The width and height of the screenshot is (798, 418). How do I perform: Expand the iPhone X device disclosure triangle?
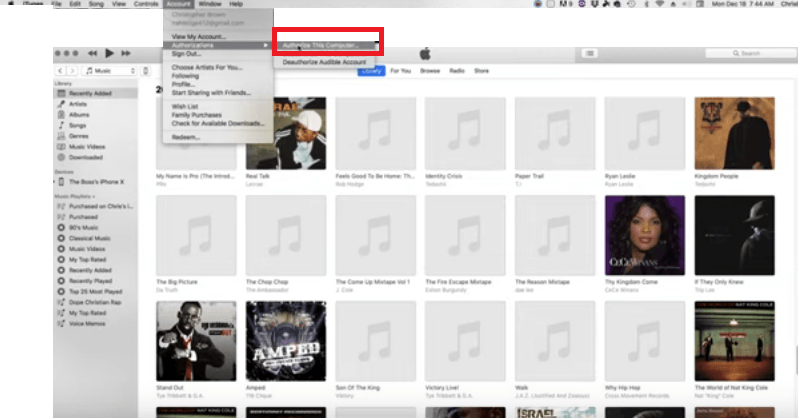point(55,182)
